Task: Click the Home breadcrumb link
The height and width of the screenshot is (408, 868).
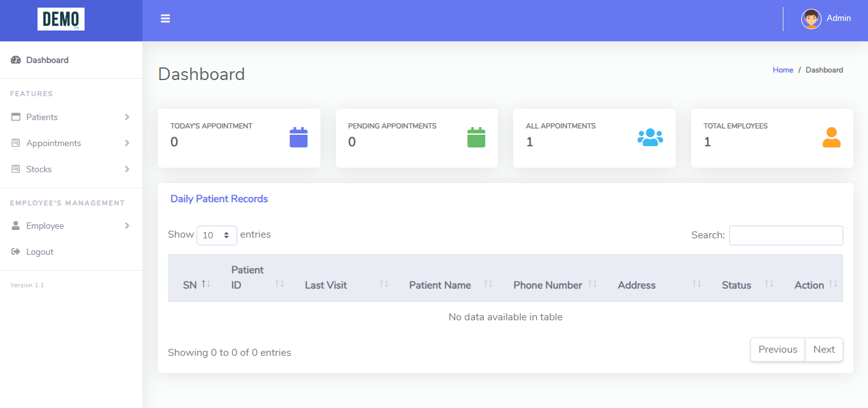Action: 783,70
